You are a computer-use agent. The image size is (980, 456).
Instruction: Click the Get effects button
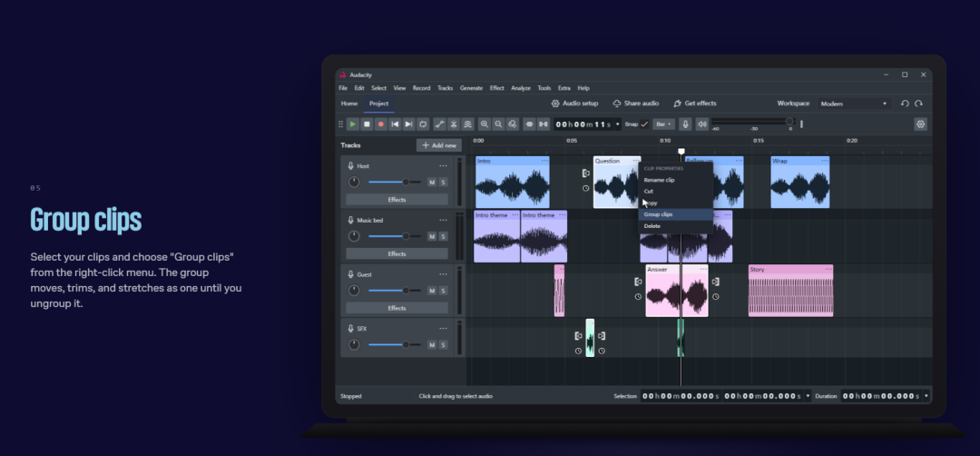(x=694, y=104)
